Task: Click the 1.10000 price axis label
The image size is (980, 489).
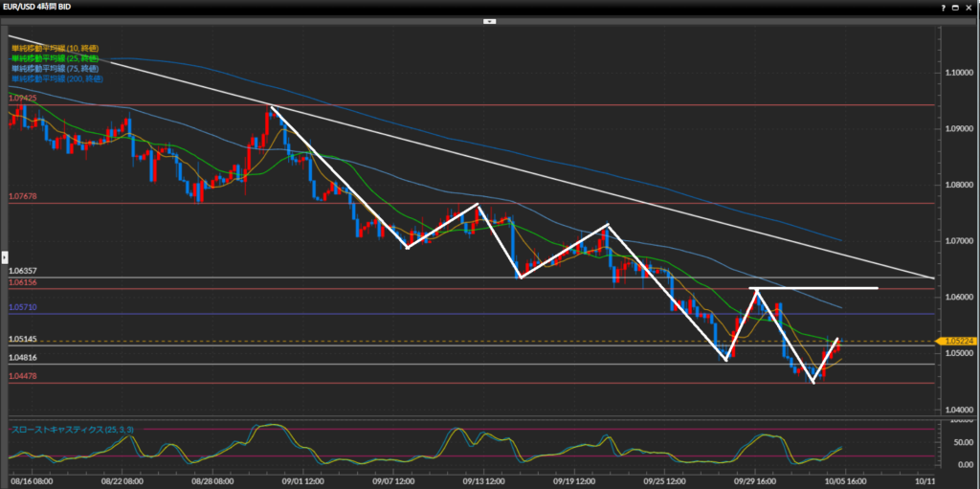Action: [x=960, y=73]
